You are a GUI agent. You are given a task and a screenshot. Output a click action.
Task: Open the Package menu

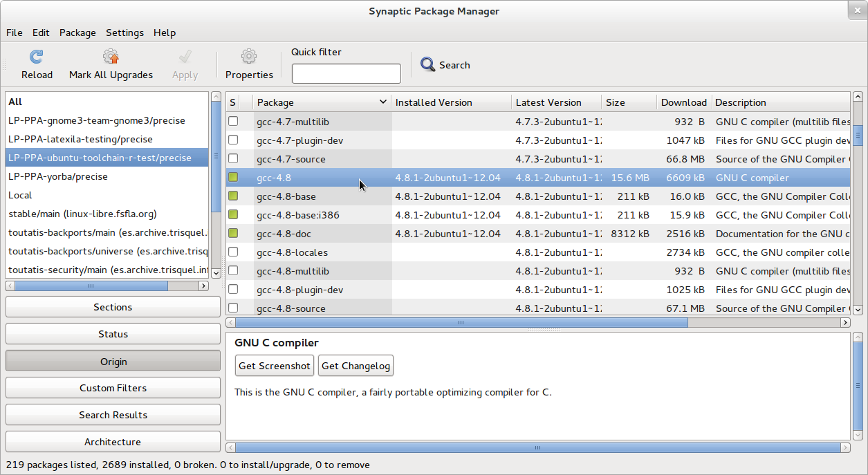coord(77,32)
